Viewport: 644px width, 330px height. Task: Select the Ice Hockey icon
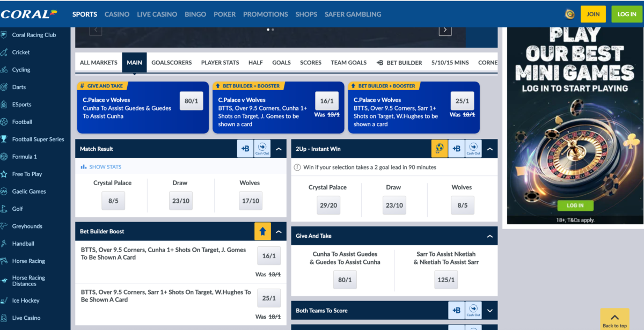4,300
